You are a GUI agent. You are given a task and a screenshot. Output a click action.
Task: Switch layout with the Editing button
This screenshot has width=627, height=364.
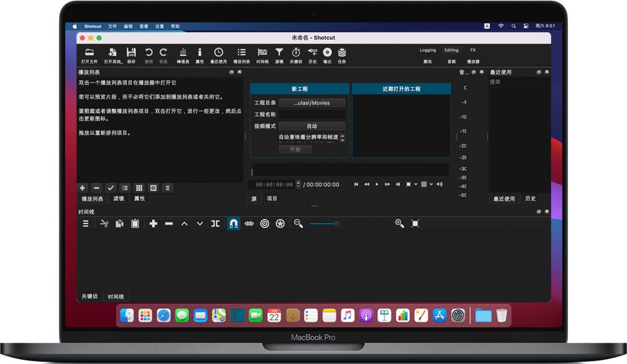point(451,50)
